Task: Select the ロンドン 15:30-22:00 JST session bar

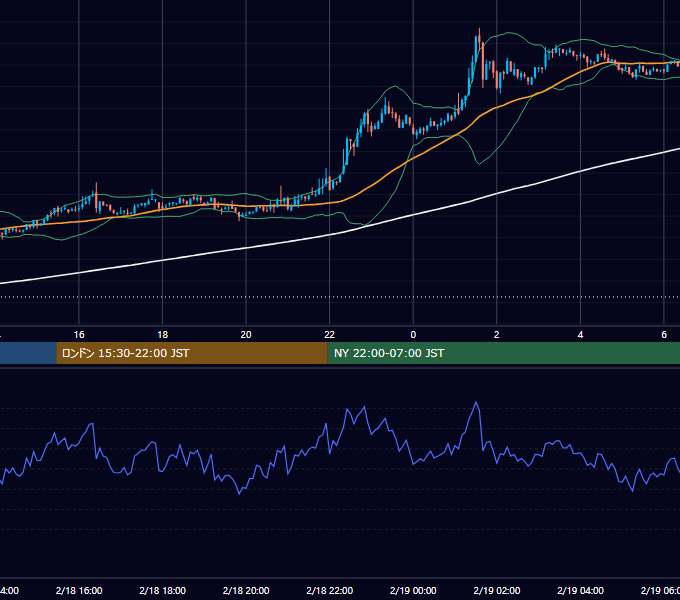Action: point(192,353)
